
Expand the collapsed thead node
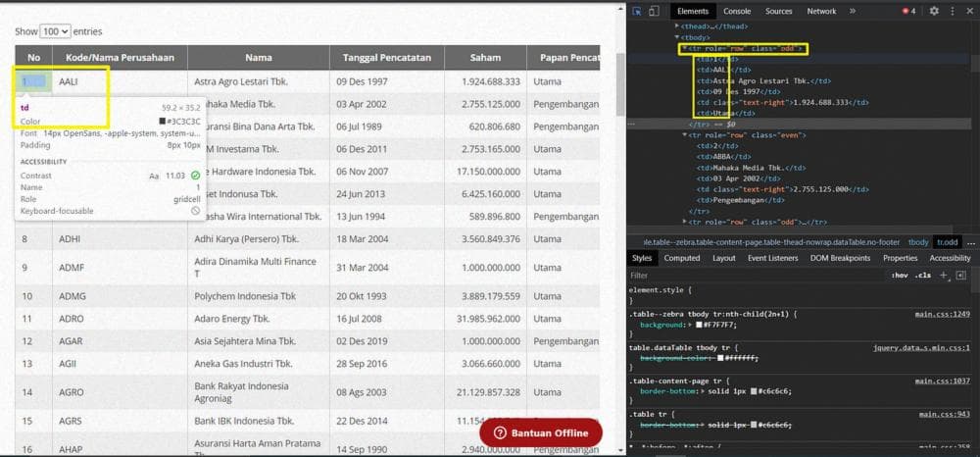(677, 26)
